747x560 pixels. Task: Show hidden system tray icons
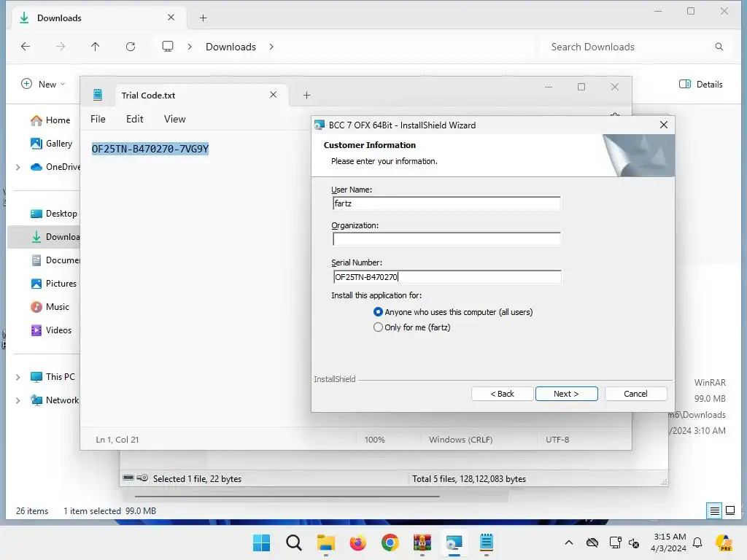pos(569,542)
